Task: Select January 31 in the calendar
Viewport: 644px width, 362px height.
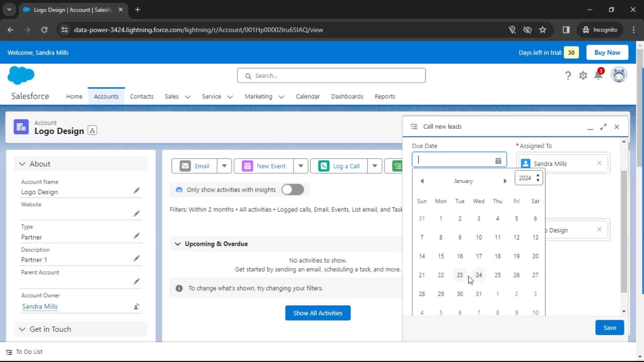Action: (479, 294)
